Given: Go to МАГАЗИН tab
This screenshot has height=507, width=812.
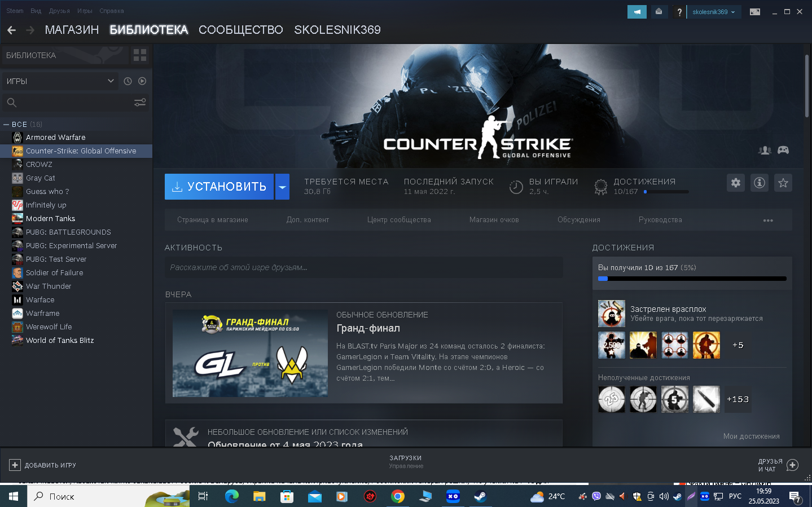Looking at the screenshot, I should 72,30.
